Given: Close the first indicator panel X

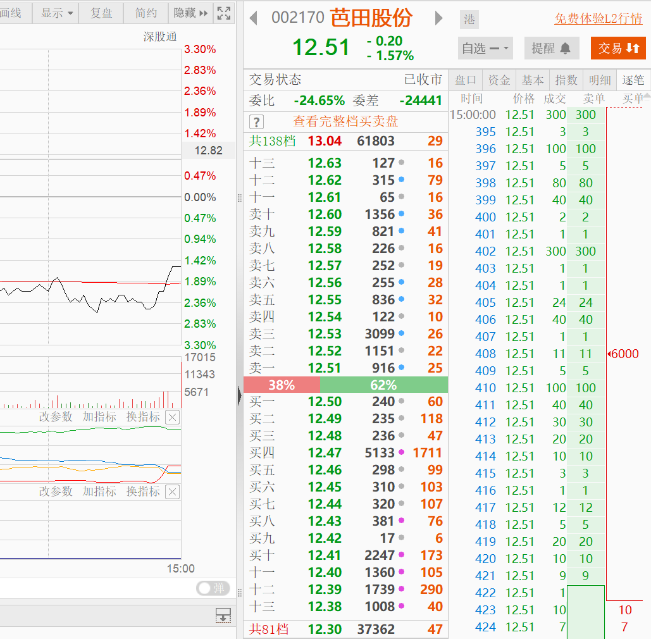Looking at the screenshot, I should pos(172,418).
